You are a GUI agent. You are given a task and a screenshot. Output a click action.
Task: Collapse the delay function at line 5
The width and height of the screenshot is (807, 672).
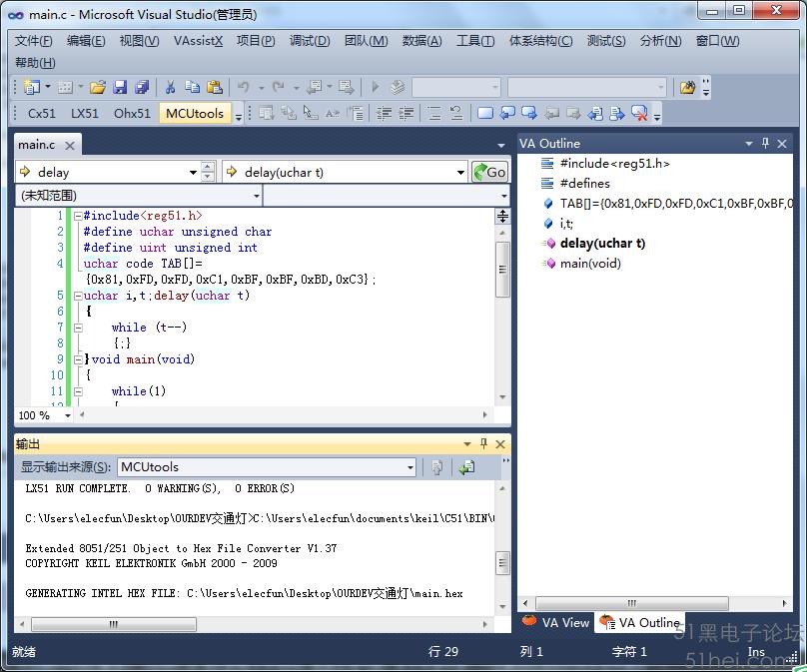click(x=78, y=296)
